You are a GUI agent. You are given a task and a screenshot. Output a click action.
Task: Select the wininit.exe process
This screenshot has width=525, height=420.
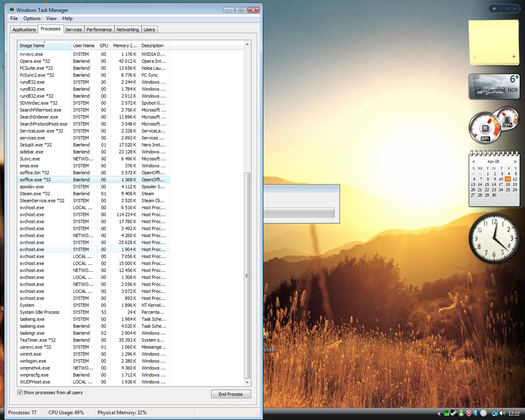tap(94, 354)
